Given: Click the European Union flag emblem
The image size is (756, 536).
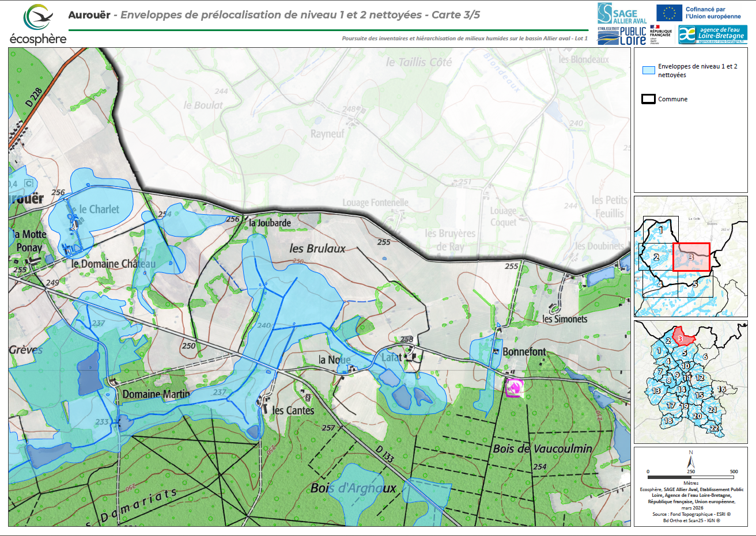Looking at the screenshot, I should click(669, 13).
